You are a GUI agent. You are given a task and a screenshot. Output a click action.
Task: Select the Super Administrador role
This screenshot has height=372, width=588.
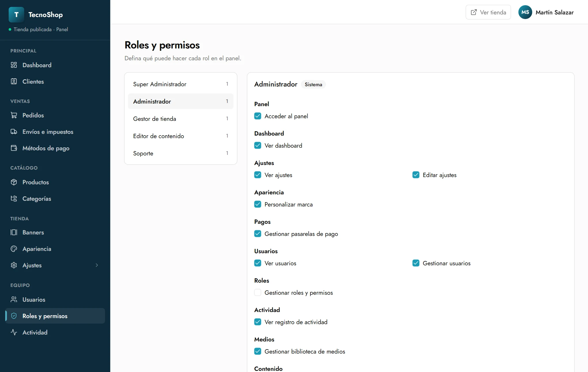181,84
